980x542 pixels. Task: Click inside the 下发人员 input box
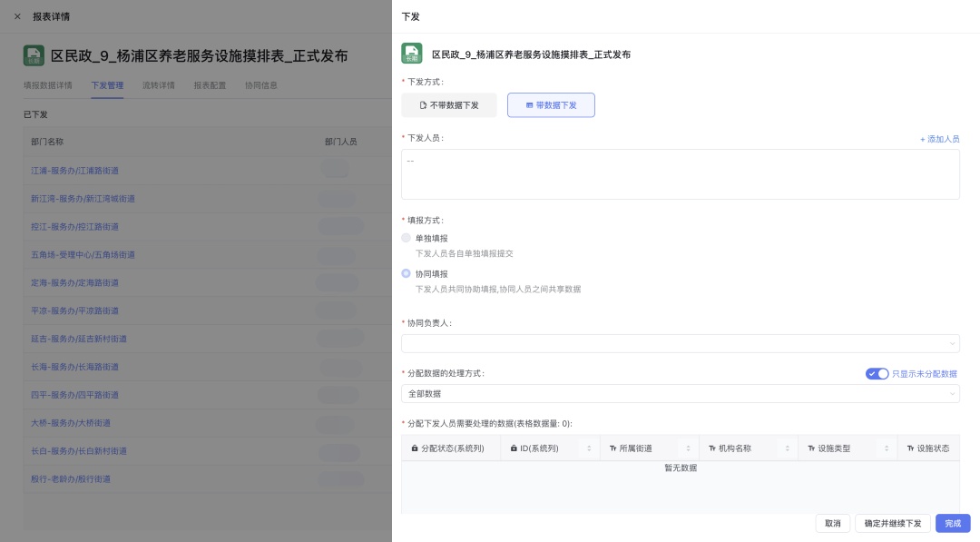[680, 174]
